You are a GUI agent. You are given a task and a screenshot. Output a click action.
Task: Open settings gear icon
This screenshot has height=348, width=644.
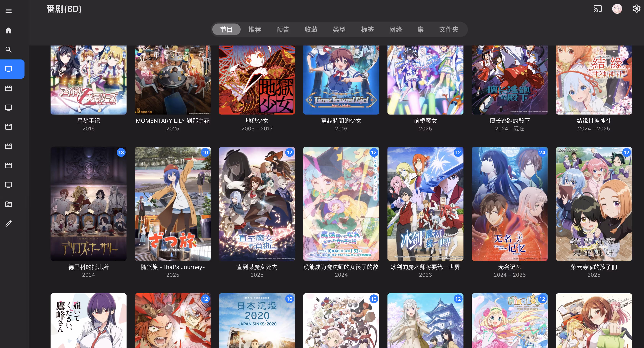(636, 9)
